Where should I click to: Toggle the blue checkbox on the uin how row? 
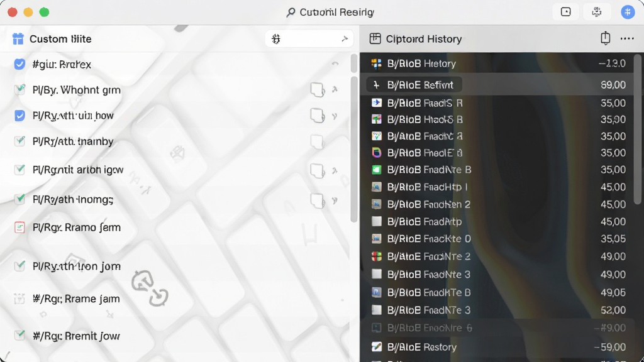(x=19, y=116)
